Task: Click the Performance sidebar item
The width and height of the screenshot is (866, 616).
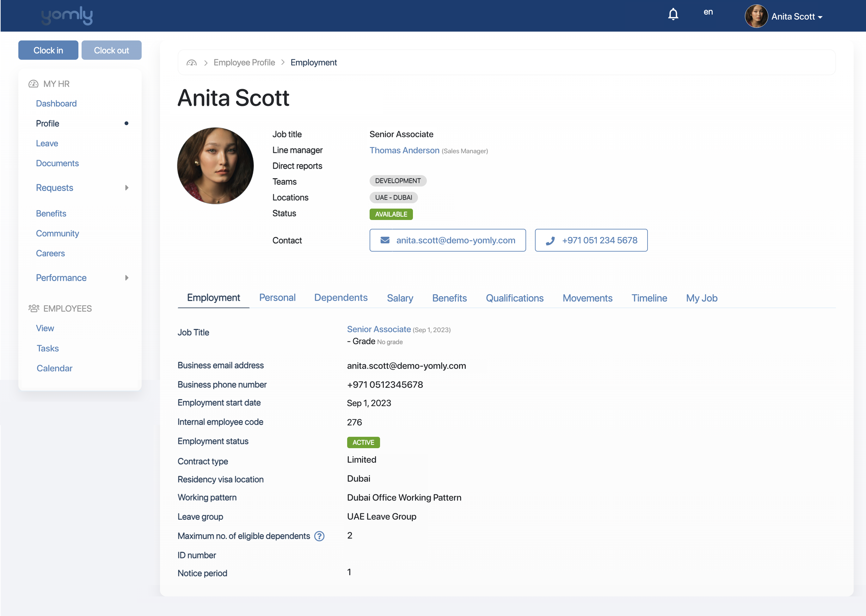Action: pyautogui.click(x=61, y=278)
